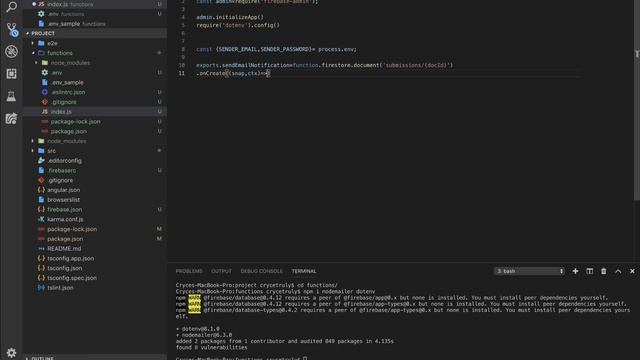
Task: Maximize panel with up chevron
Action: (618, 271)
